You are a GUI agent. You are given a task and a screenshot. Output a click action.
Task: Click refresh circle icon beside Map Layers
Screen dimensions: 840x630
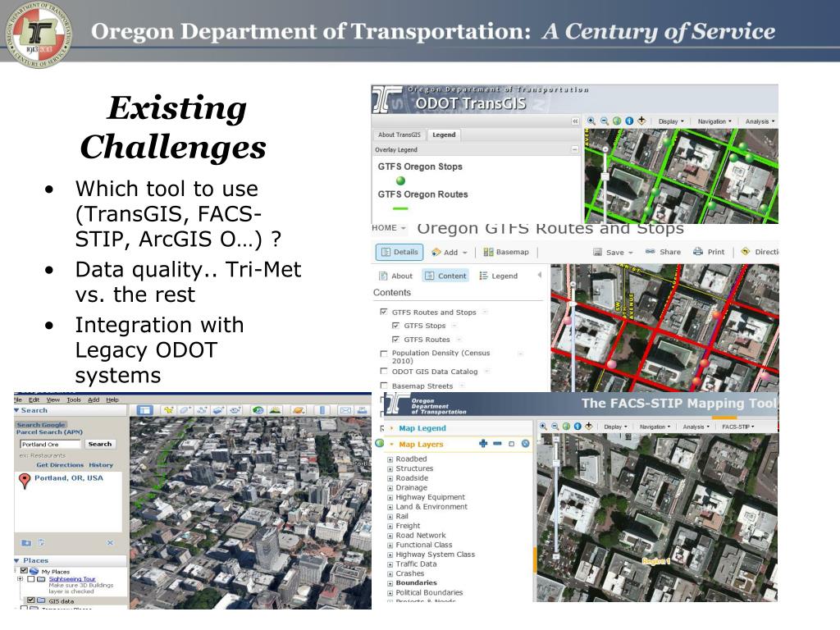point(526,444)
